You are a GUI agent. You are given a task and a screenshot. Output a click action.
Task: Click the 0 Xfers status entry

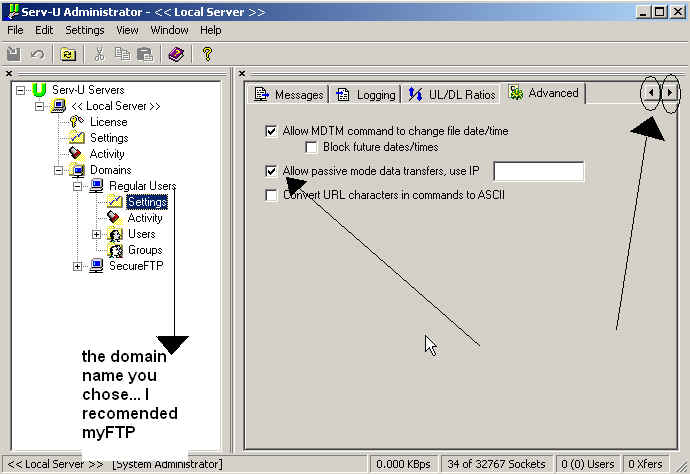point(645,464)
